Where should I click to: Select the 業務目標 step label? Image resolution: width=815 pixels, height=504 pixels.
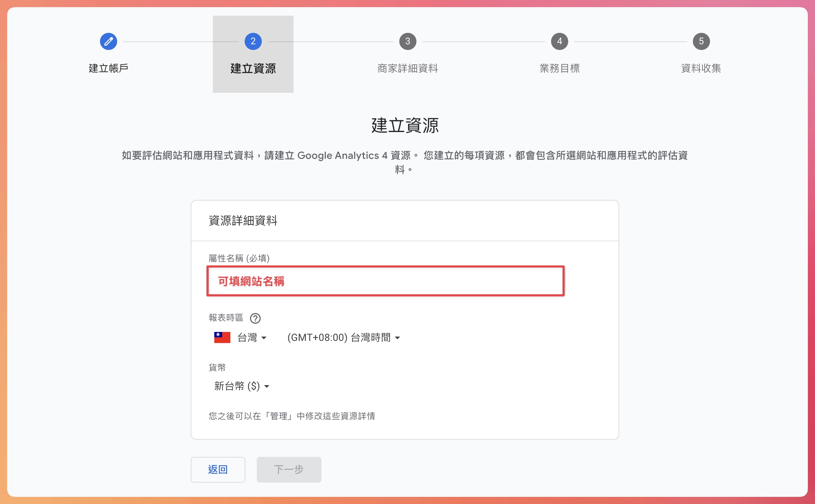coord(559,68)
